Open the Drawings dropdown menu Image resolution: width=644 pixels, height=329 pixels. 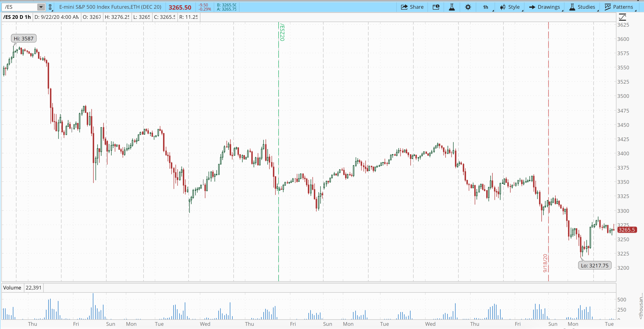545,7
